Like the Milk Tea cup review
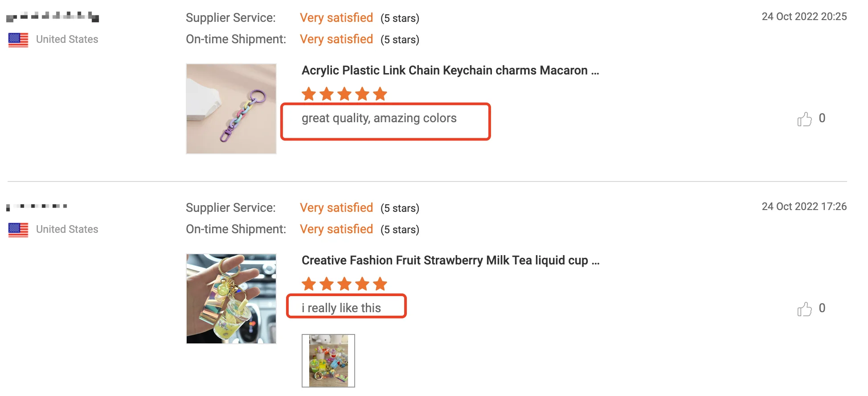Image resolution: width=868 pixels, height=396 pixels. pos(804,309)
